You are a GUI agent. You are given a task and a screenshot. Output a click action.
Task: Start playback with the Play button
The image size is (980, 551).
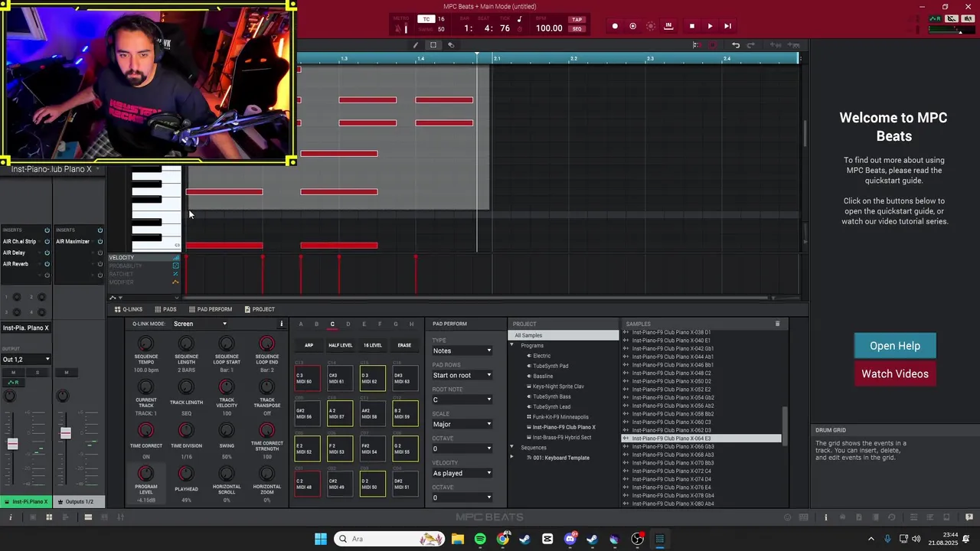[710, 26]
